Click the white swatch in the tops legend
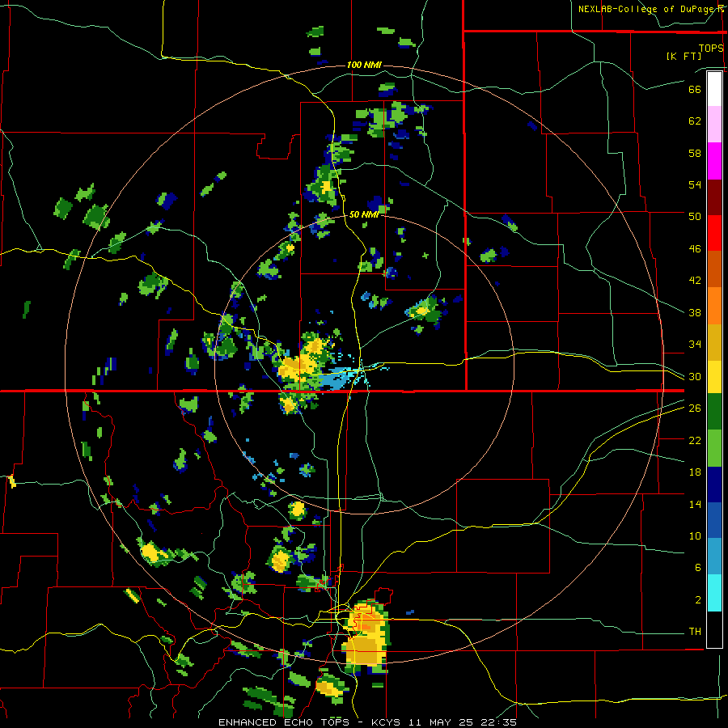This screenshot has height=728, width=728. coord(714,89)
